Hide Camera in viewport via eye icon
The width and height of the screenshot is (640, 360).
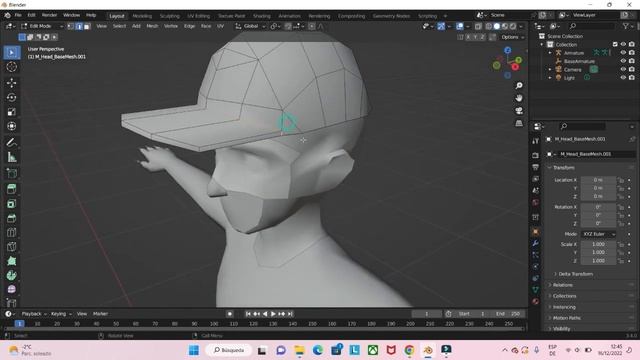[x=623, y=69]
